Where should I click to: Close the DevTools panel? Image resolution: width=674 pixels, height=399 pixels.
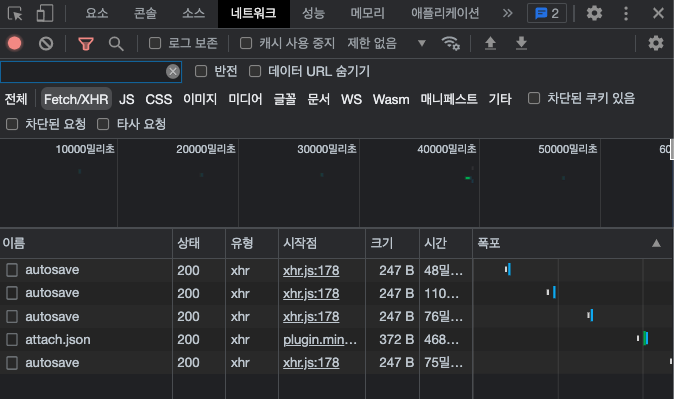click(658, 13)
